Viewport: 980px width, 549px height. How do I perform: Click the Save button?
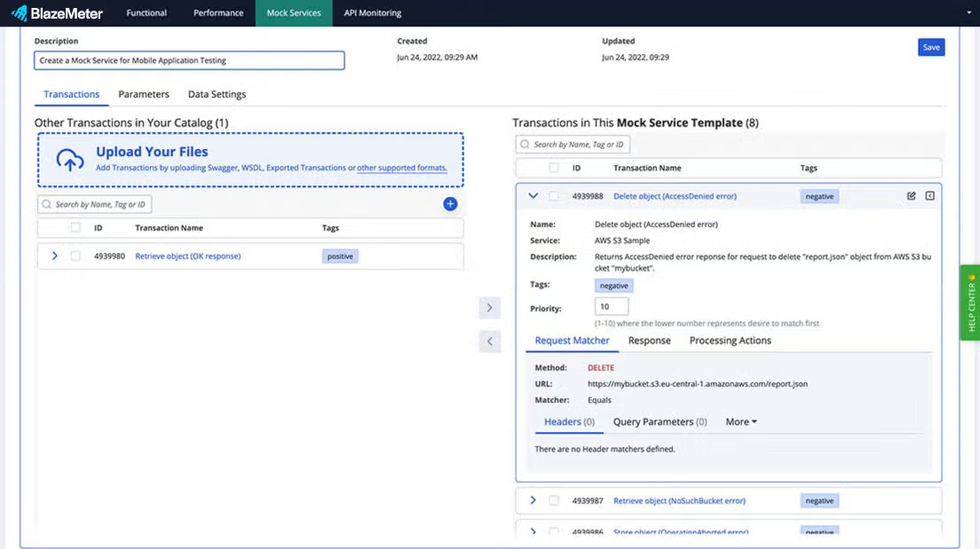931,48
